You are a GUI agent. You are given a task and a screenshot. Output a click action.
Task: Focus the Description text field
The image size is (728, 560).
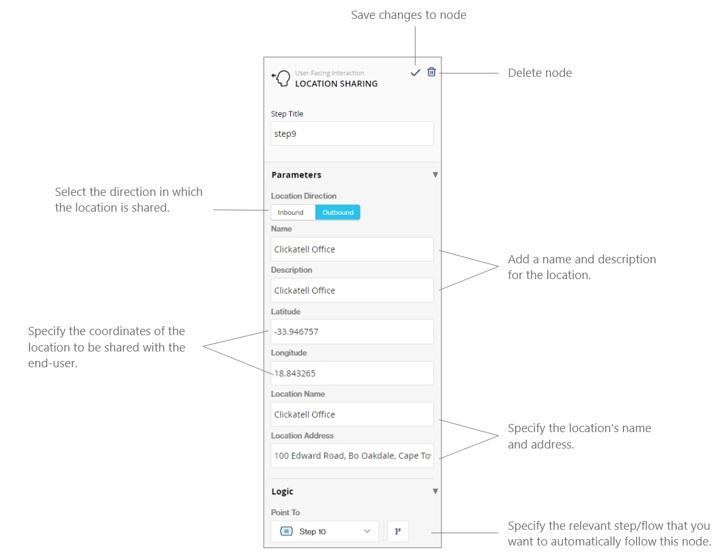click(x=352, y=290)
